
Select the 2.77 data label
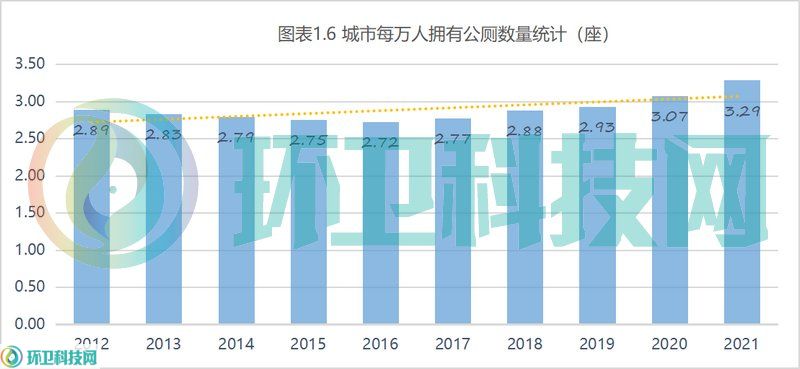pyautogui.click(x=453, y=139)
